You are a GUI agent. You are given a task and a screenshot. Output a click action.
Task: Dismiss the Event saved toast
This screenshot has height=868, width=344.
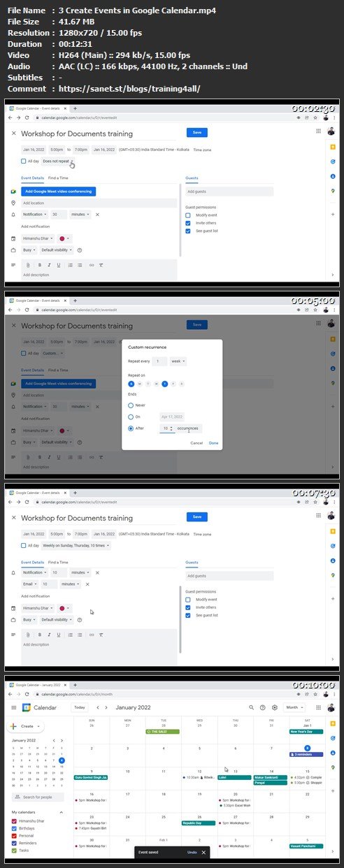tap(203, 852)
